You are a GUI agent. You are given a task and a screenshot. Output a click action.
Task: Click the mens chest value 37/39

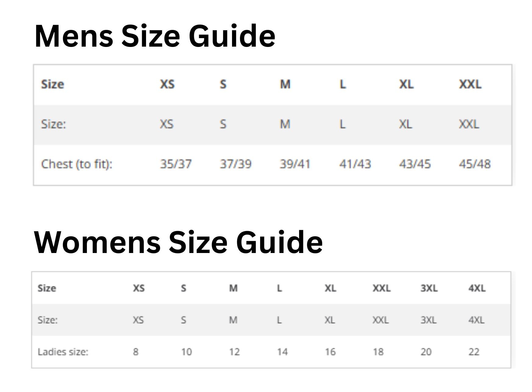(236, 164)
